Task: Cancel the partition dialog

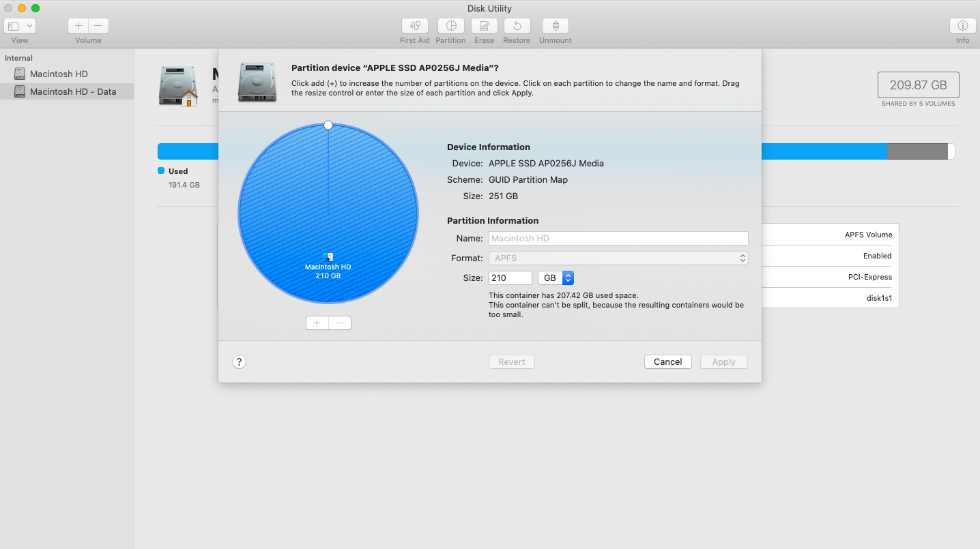Action: pos(668,362)
